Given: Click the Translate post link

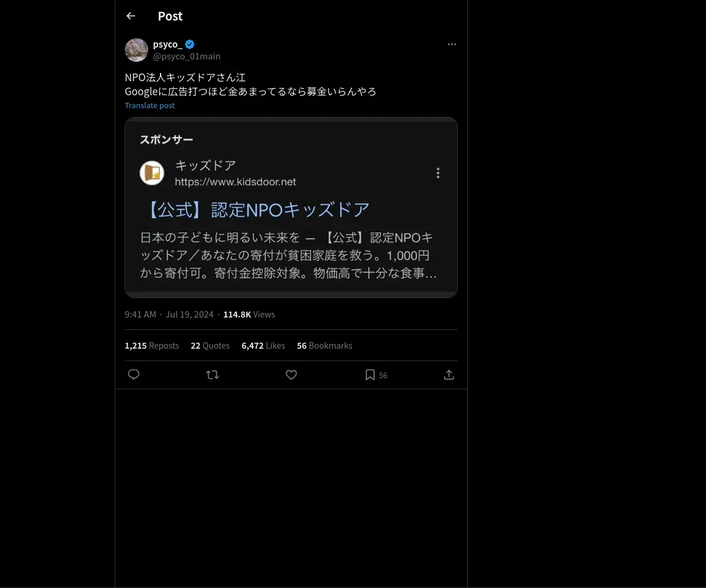Looking at the screenshot, I should 149,105.
